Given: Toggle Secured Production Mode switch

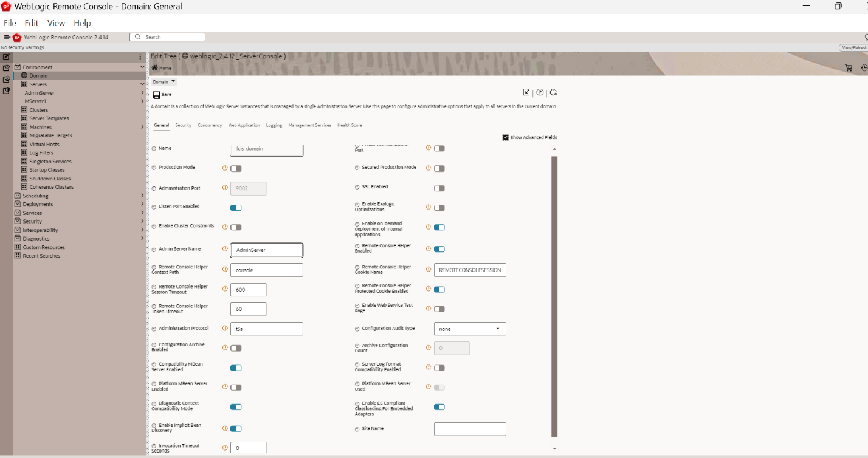Looking at the screenshot, I should 439,168.
